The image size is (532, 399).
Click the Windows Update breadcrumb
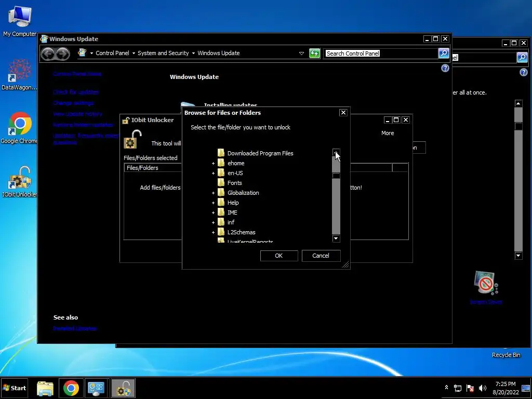(219, 53)
